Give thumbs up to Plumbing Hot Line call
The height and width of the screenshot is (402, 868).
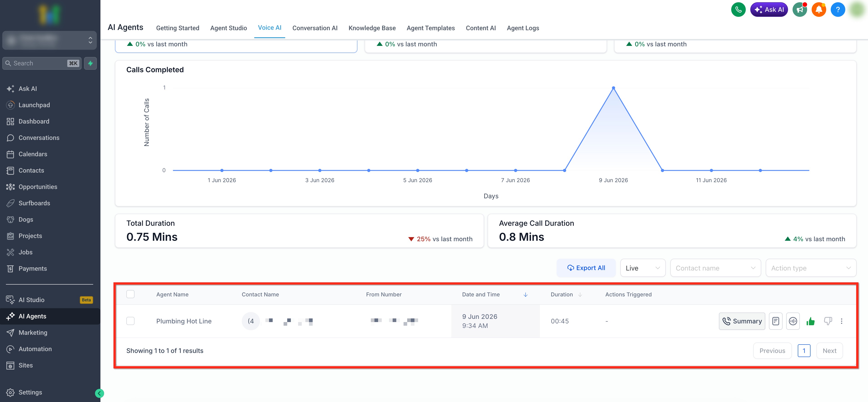coord(810,321)
